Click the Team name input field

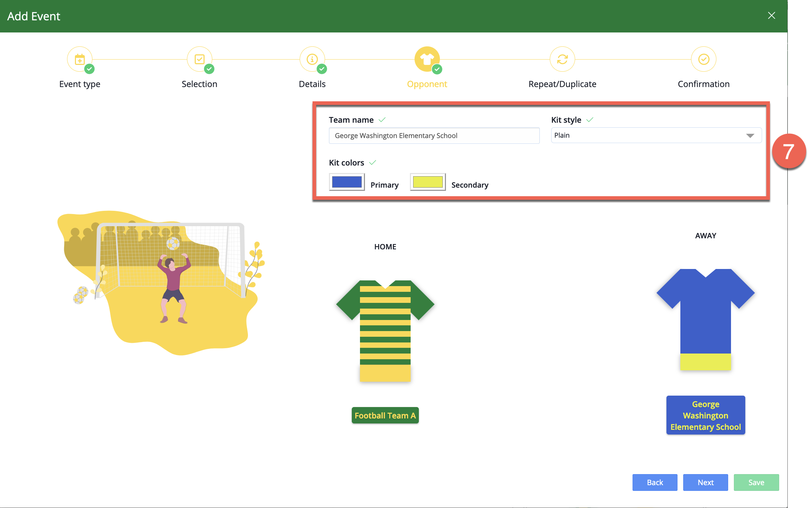[434, 136]
